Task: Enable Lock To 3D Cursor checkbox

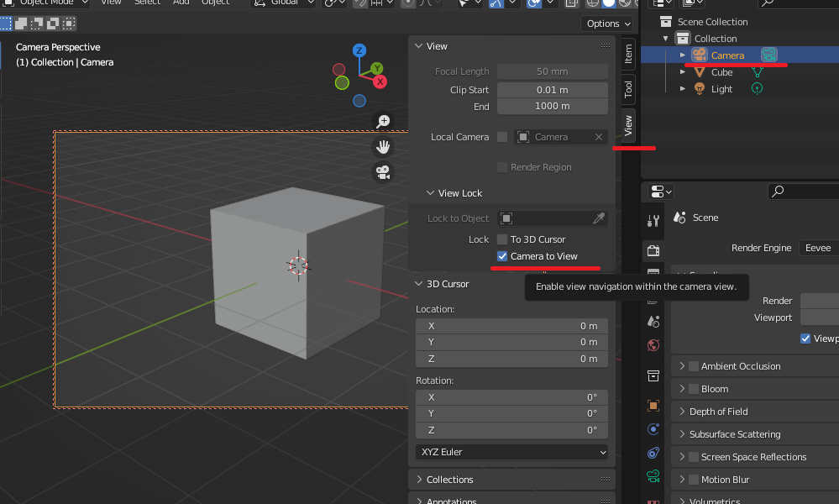Action: coord(502,239)
